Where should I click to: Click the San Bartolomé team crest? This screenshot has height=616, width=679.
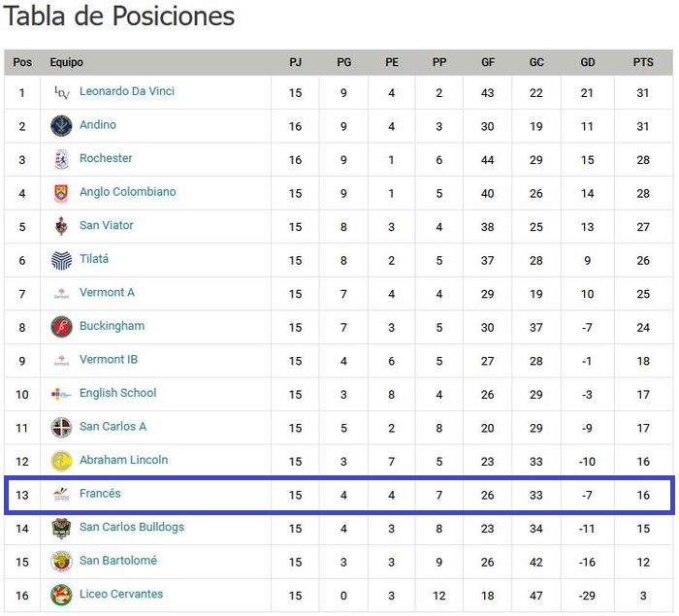(61, 562)
